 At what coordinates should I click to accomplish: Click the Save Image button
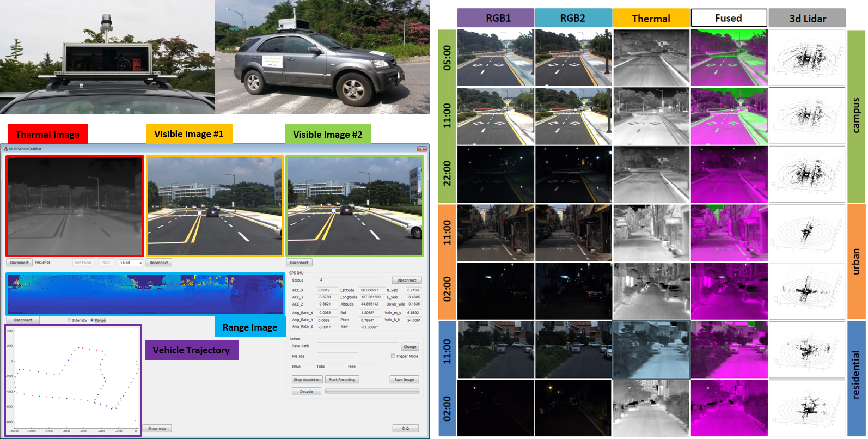[404, 380]
